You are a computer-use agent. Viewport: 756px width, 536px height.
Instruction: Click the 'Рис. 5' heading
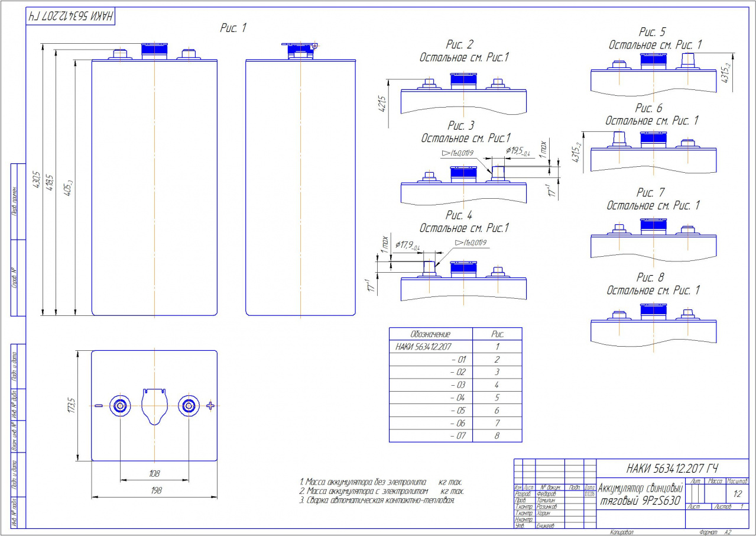[652, 32]
